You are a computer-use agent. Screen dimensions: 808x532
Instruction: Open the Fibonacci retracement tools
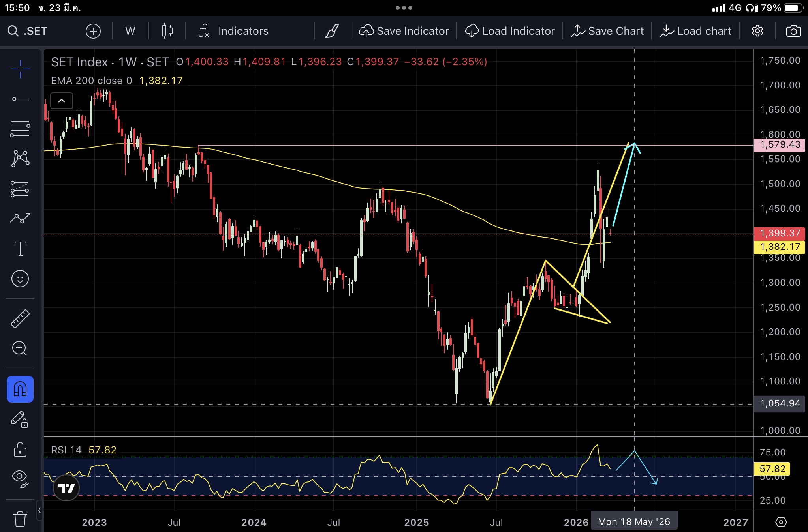tap(20, 129)
